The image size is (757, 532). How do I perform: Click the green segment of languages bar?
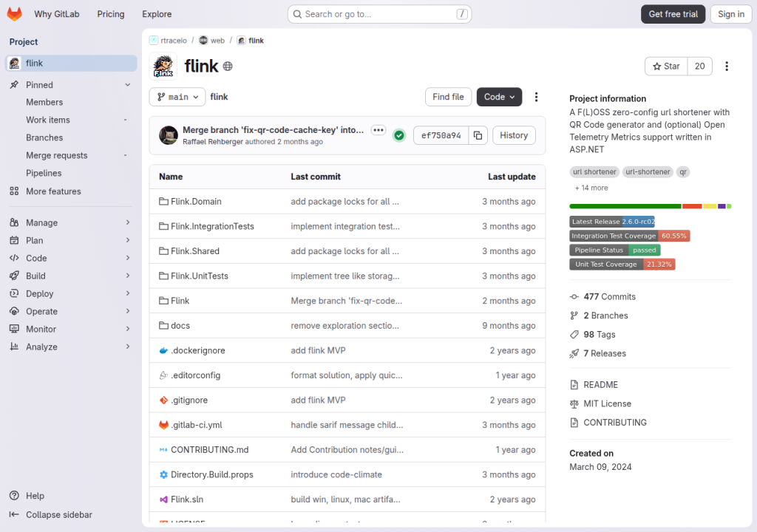[625, 206]
